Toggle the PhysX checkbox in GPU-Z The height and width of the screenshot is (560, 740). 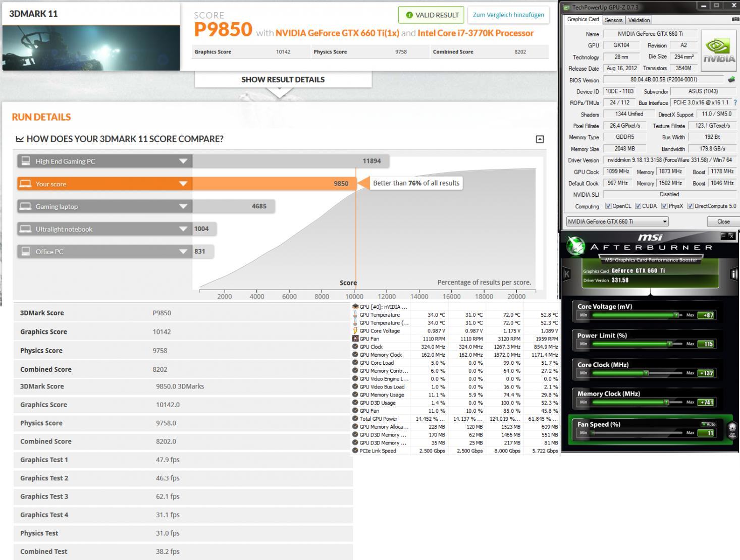664,206
